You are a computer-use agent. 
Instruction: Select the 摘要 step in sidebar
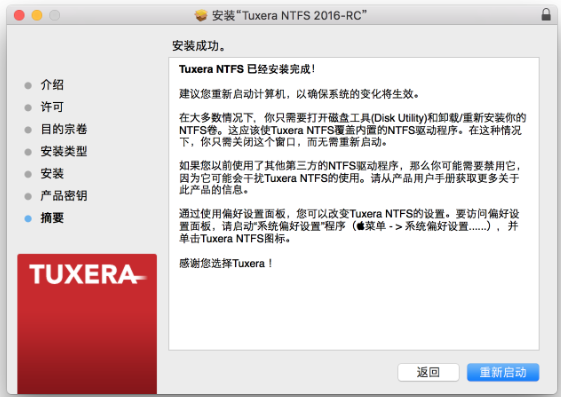click(52, 218)
